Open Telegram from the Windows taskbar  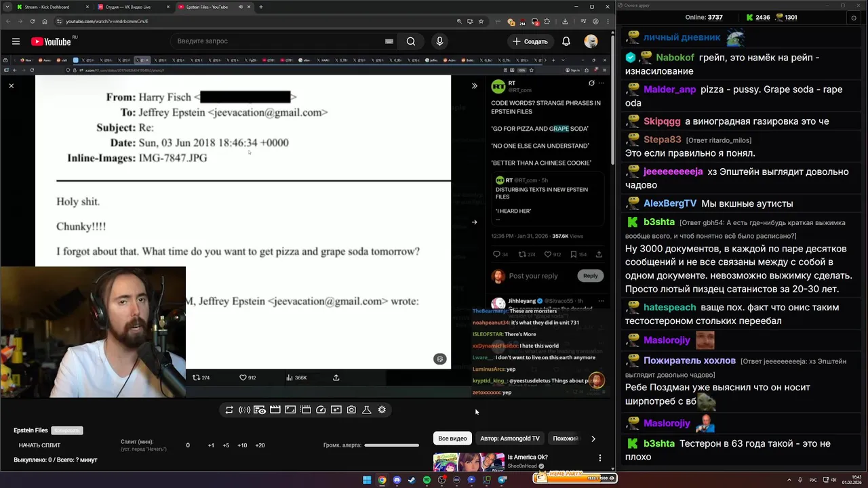tap(502, 480)
